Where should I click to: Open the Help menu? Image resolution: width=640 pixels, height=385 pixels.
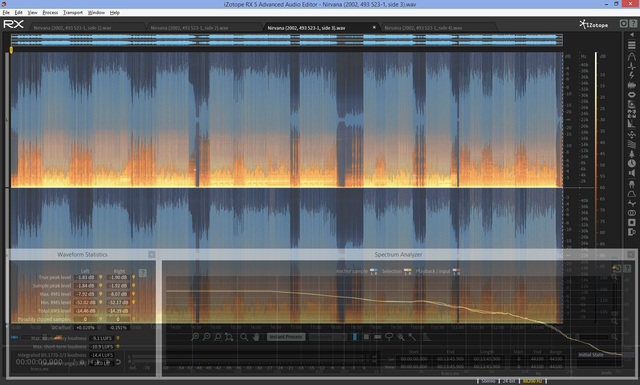point(115,13)
